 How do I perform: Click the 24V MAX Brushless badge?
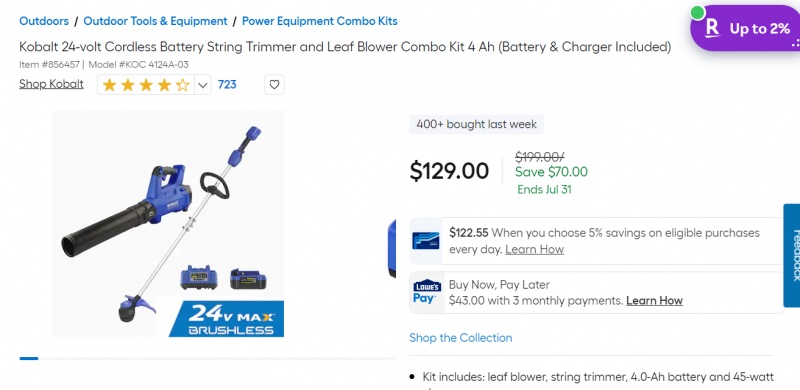pyautogui.click(x=227, y=319)
